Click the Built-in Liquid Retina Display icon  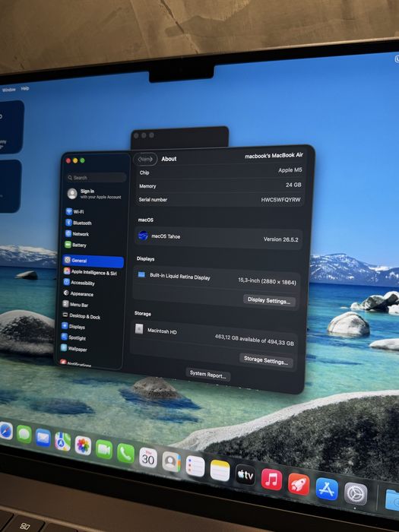pyautogui.click(x=141, y=274)
